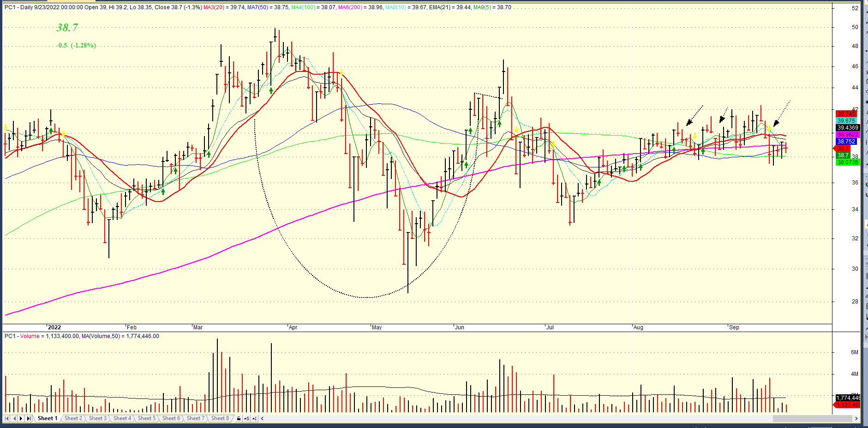Viewport: 868px width, 428px height.
Task: Switch to the Sheet 2 tab
Action: 73,418
